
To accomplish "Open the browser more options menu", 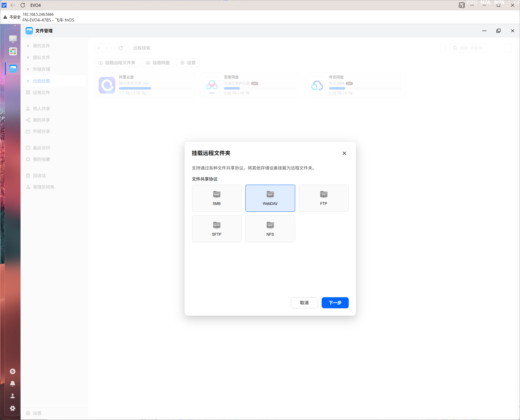I will (472, 5).
